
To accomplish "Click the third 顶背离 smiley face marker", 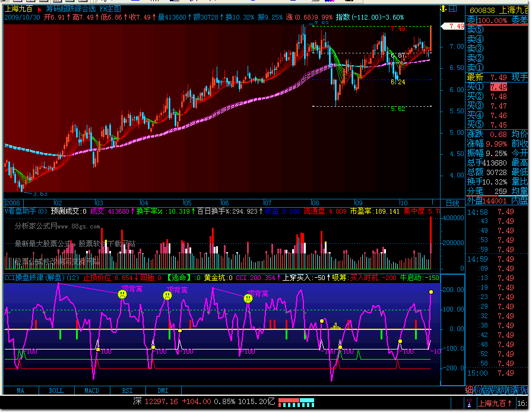I will click(x=248, y=298).
